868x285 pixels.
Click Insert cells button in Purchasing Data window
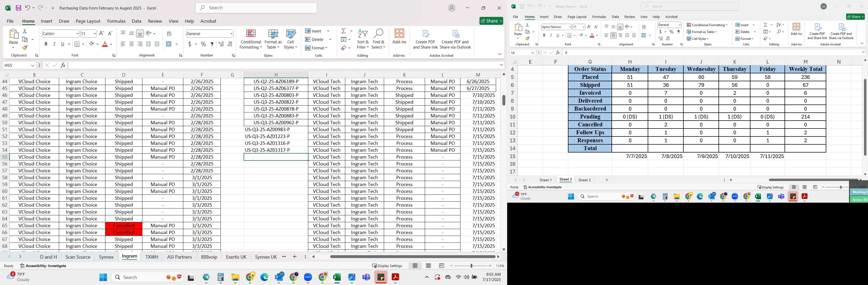coord(314,31)
